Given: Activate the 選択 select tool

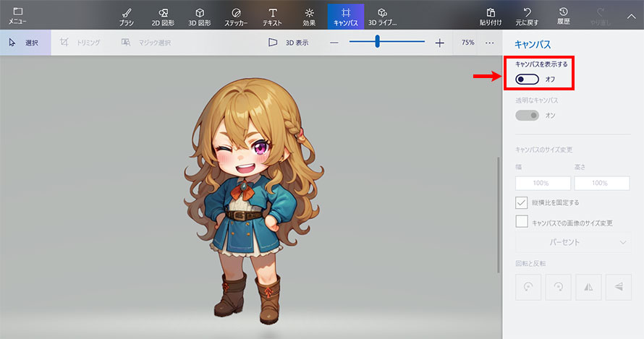Looking at the screenshot, I should click(24, 42).
